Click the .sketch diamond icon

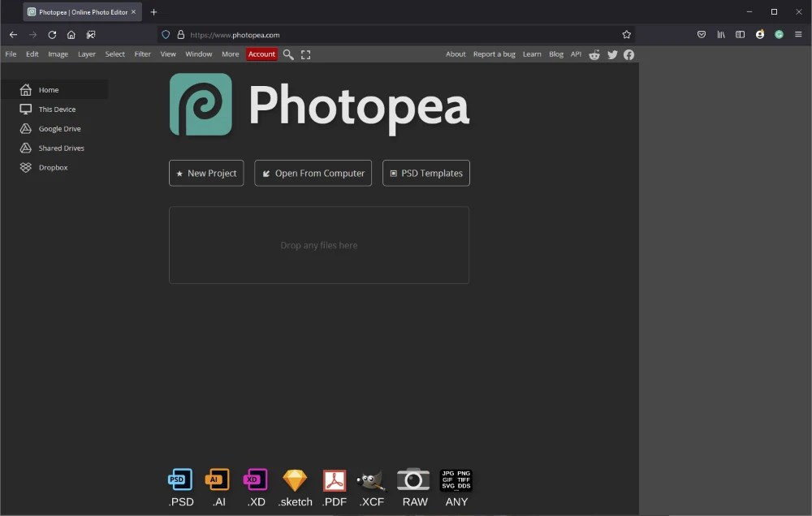pos(295,479)
